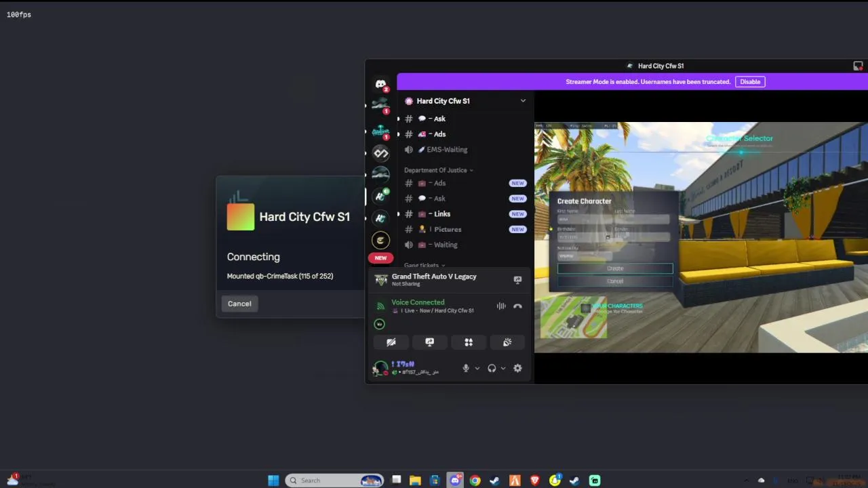Click the Discord window pop-out icon
This screenshot has height=488, width=868.
(x=858, y=66)
